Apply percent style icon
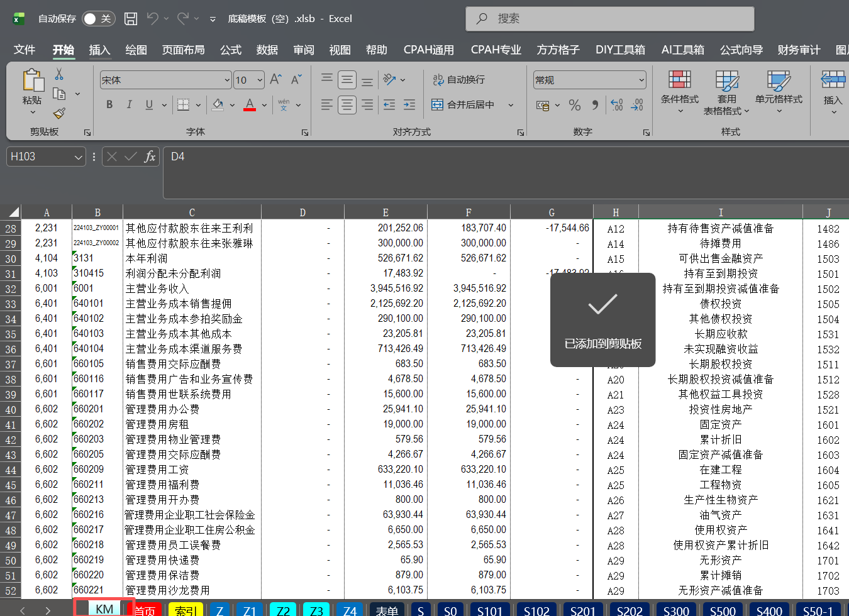 (x=574, y=105)
